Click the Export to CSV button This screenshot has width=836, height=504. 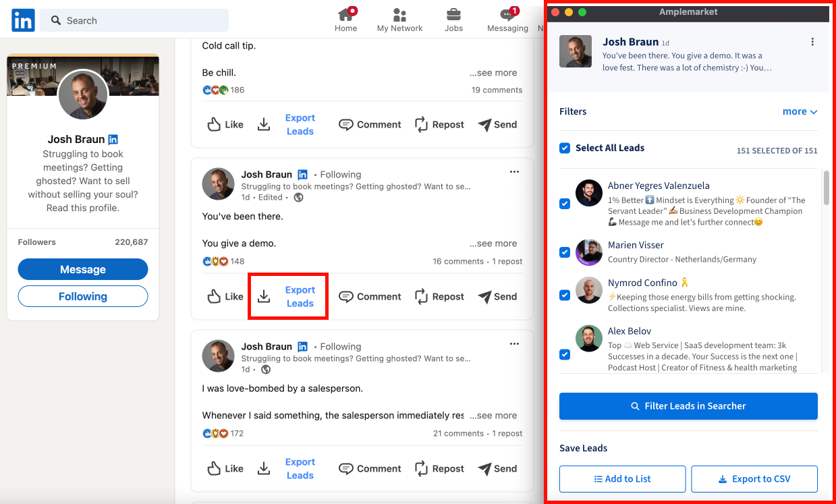(x=754, y=479)
